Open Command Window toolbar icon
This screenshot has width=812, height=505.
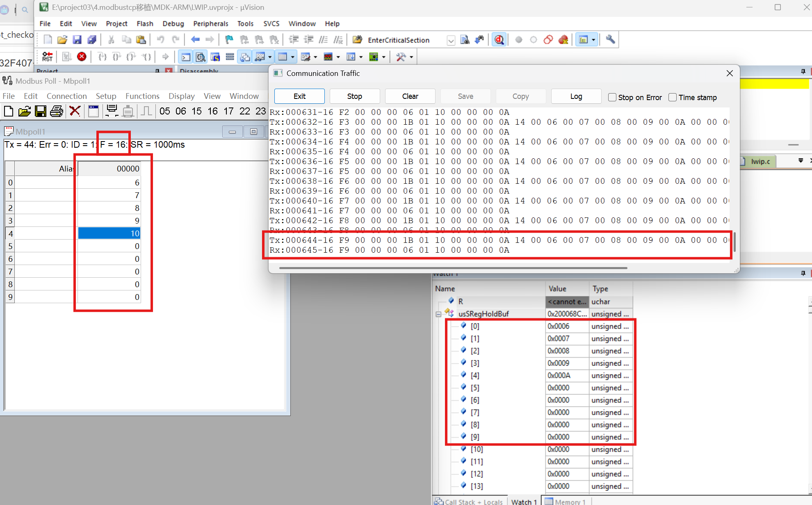(186, 57)
